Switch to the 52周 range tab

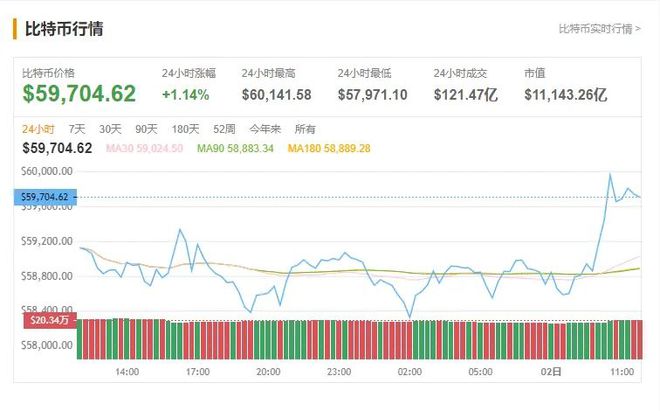224,129
